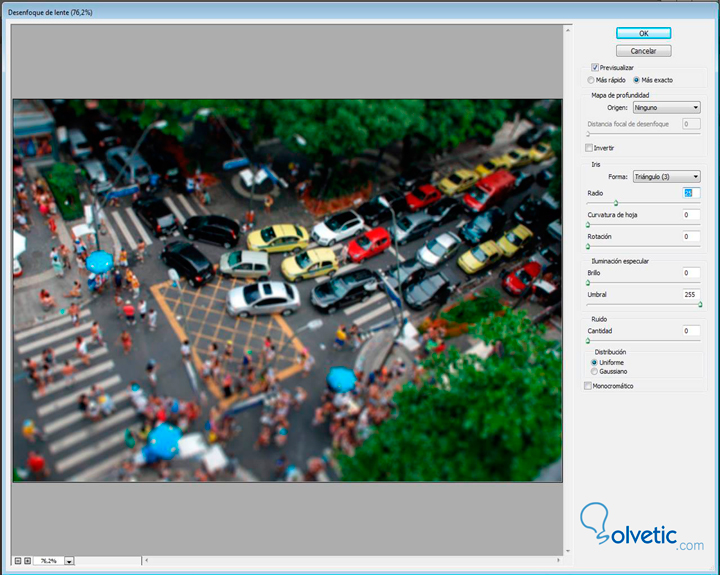720x575 pixels.
Task: Click the Rotación slider handle
Action: pyautogui.click(x=588, y=247)
